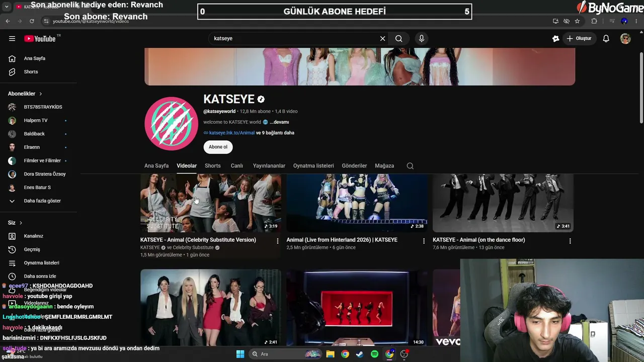Expand channel description with ...devamı
The height and width of the screenshot is (362, 644).
(279, 122)
